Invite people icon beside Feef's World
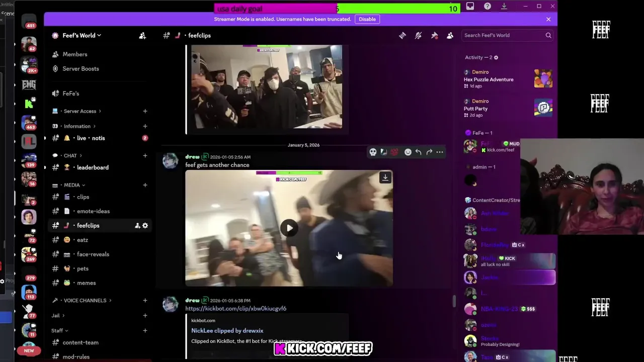644x362 pixels. (142, 36)
